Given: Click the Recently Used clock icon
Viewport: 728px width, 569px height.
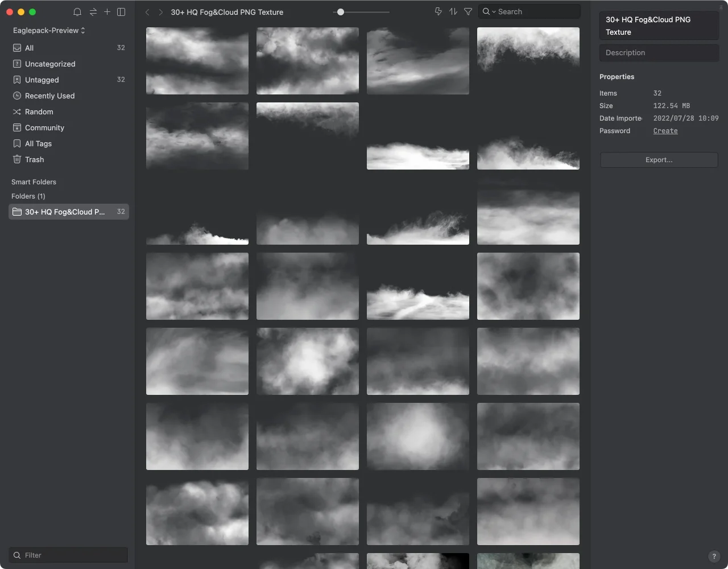Looking at the screenshot, I should (x=17, y=96).
